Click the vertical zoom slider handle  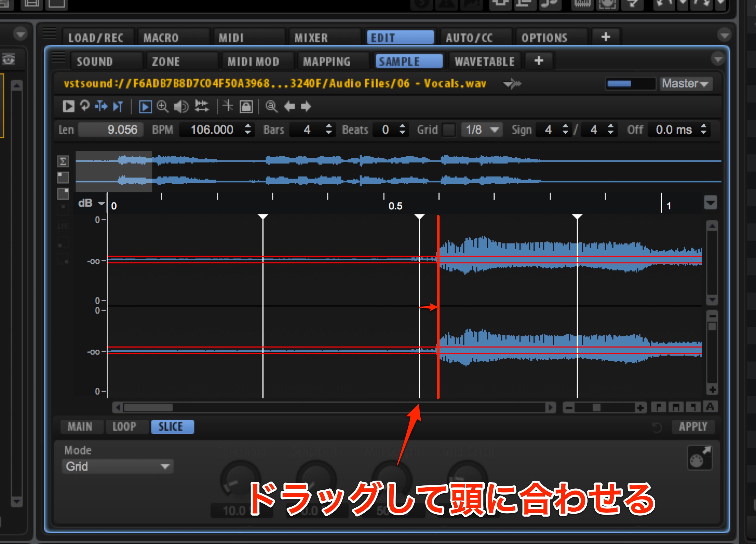point(712,326)
